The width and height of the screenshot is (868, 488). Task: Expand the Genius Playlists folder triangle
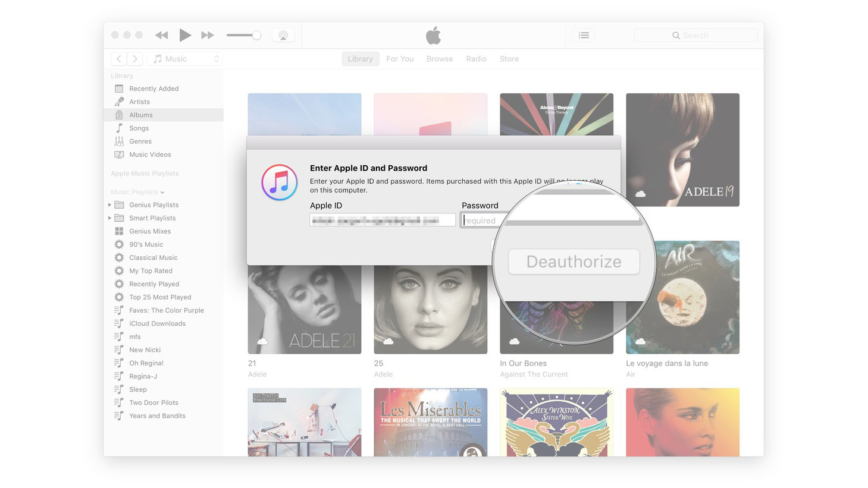(x=109, y=204)
